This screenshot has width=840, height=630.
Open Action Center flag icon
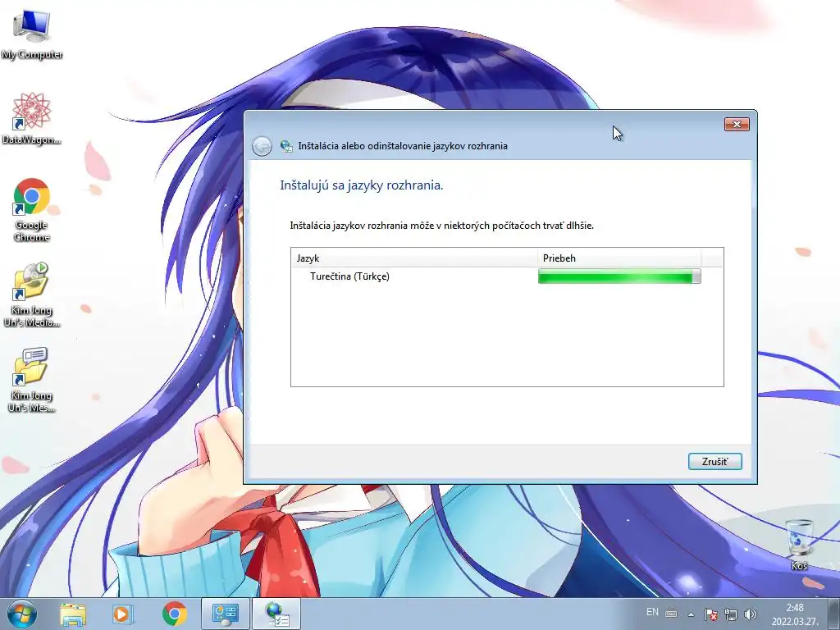tap(711, 614)
